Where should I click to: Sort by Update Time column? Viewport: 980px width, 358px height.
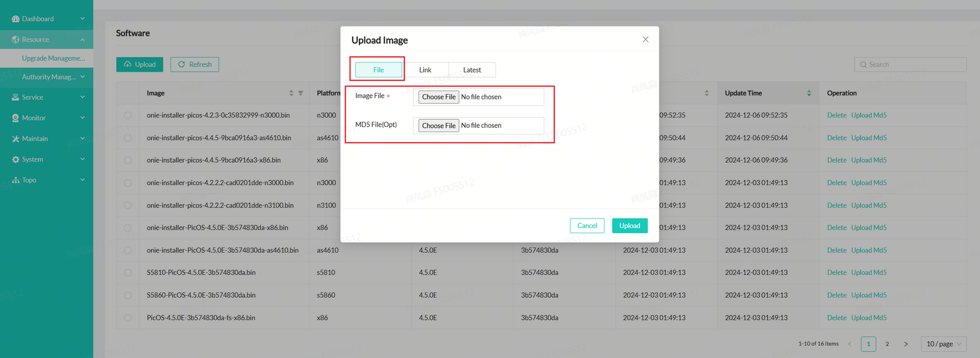[809, 93]
